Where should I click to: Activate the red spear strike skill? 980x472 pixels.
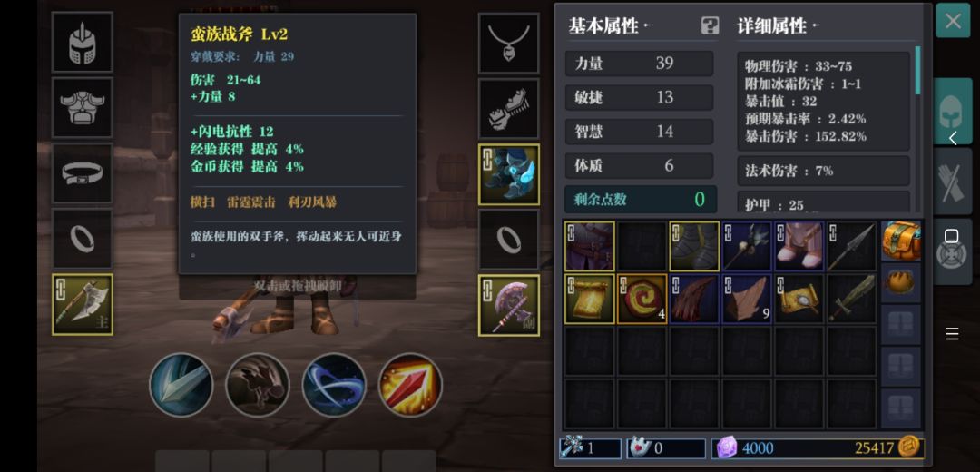410,385
